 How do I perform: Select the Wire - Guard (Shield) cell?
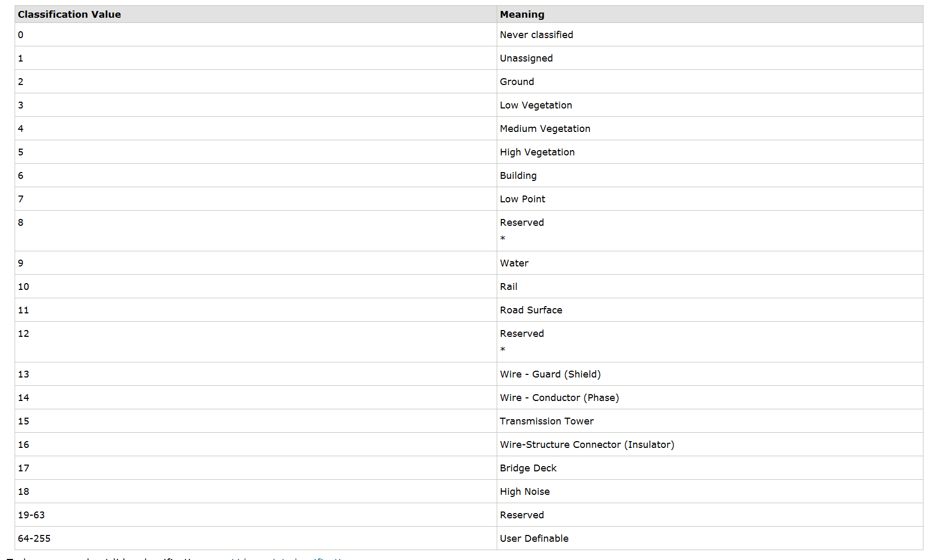[550, 374]
